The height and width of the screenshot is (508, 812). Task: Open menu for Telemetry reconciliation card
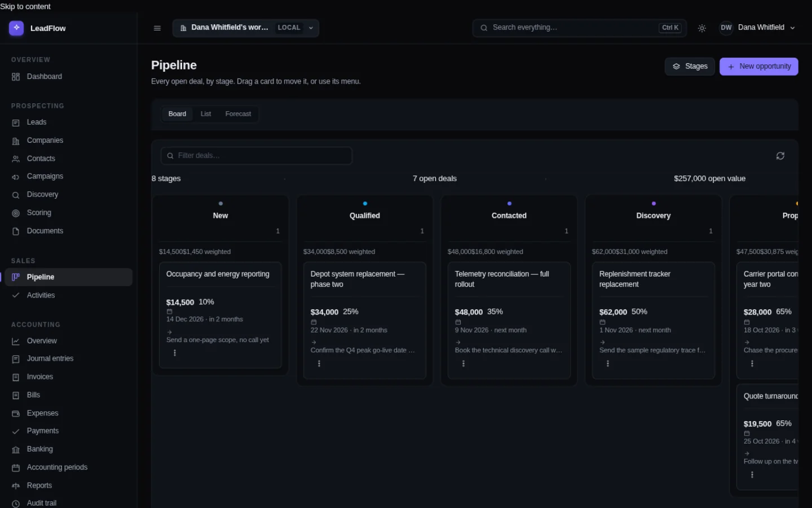(464, 364)
